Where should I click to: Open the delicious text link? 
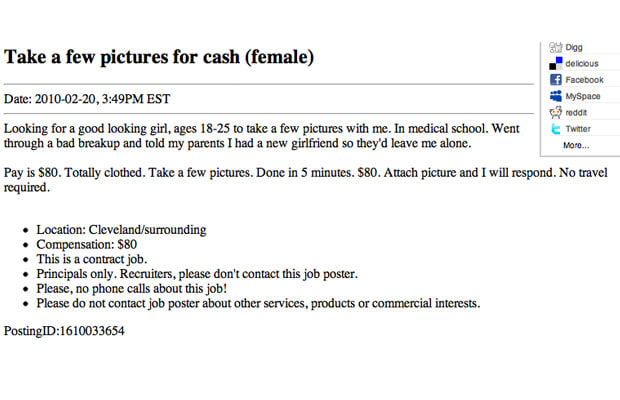coord(582,64)
